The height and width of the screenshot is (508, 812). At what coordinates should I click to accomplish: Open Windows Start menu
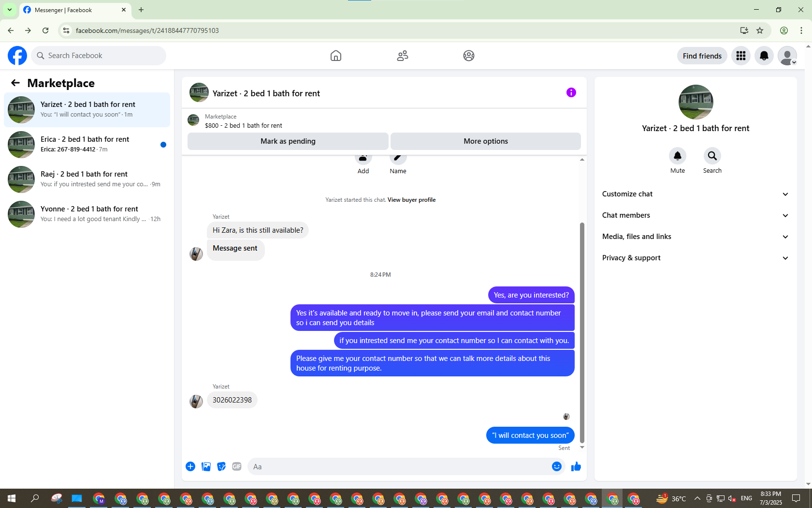pyautogui.click(x=12, y=498)
